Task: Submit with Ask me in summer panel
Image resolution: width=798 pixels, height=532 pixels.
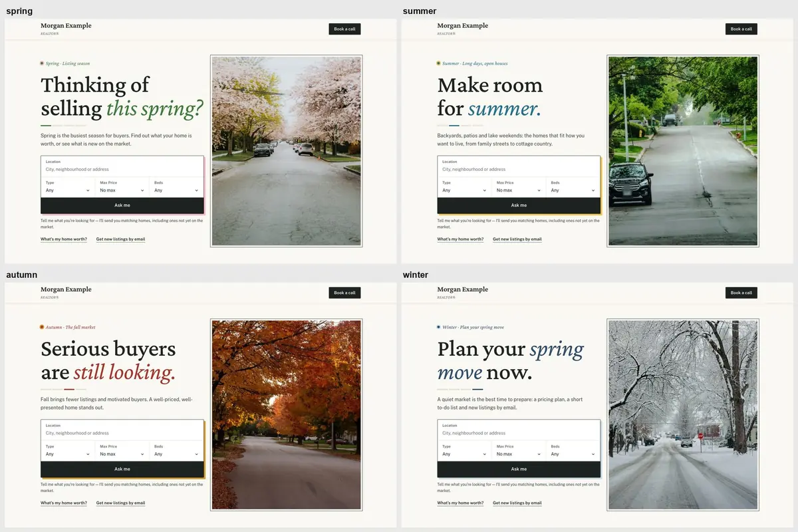Action: [519, 205]
